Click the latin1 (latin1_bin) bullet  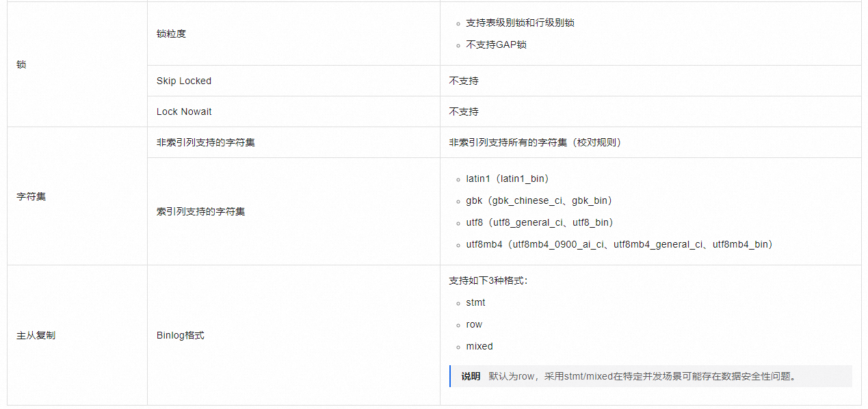click(x=508, y=179)
